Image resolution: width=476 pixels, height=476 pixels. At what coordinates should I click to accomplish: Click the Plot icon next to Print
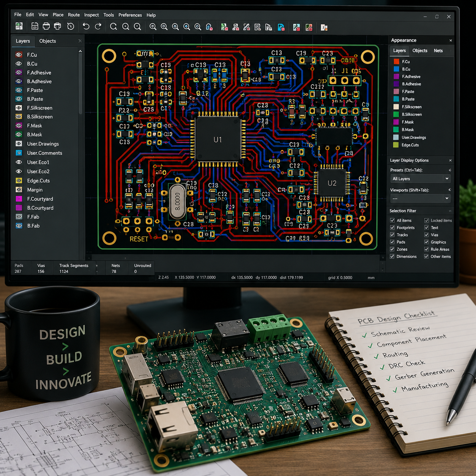[58, 27]
